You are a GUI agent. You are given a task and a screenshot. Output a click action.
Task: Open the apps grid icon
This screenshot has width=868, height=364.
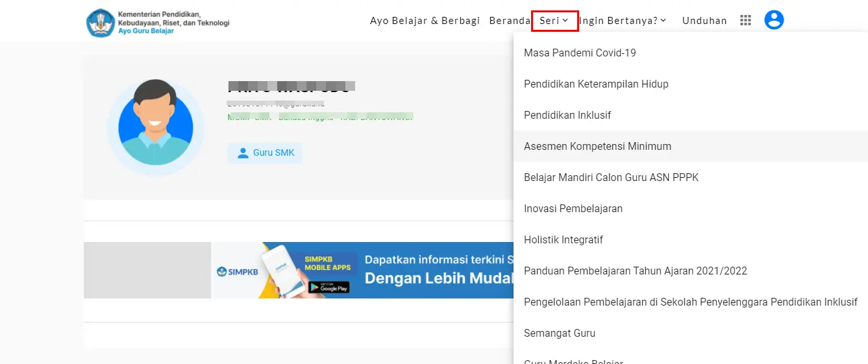pyautogui.click(x=745, y=21)
